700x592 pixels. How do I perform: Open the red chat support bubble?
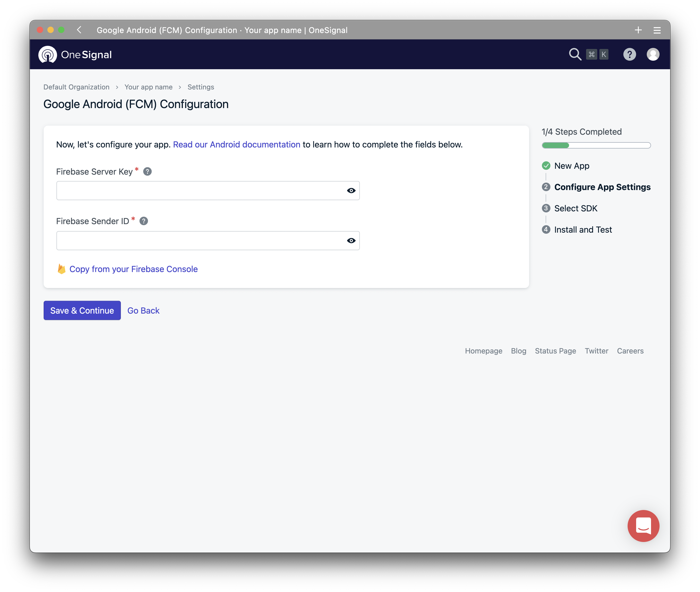point(643,526)
